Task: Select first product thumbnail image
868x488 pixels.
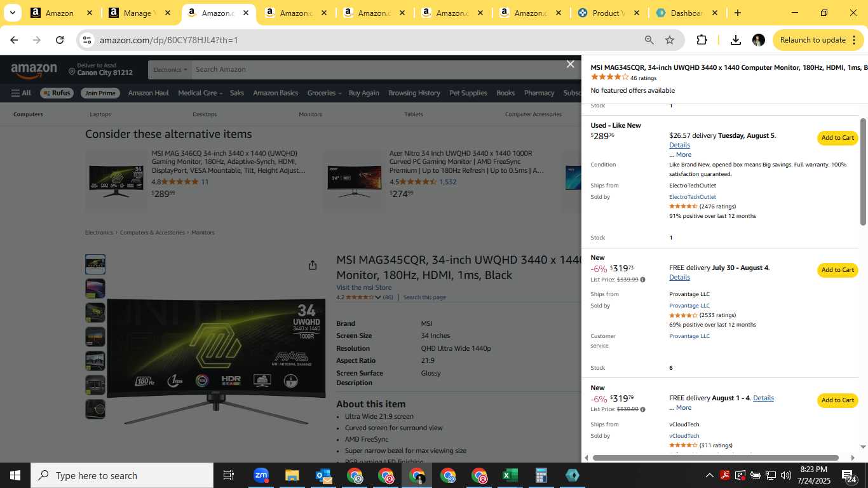Action: [95, 264]
